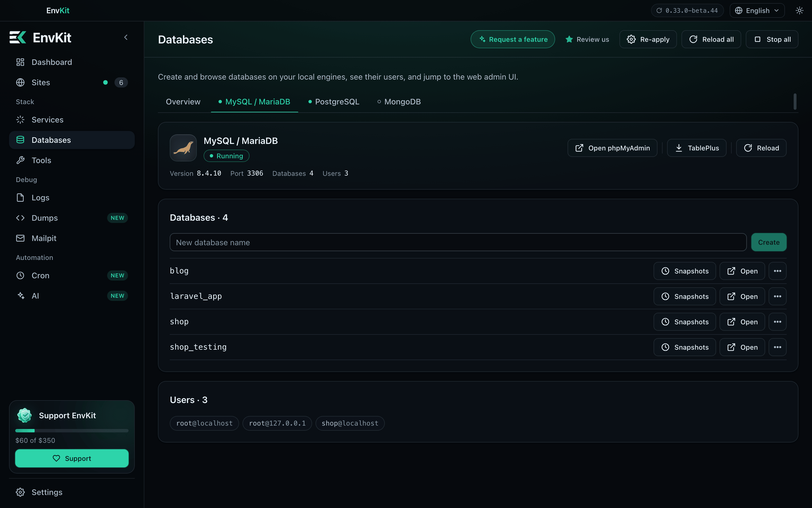Reload the MySQL / MariaDB engine
Screen dimensions: 812x508
761,148
